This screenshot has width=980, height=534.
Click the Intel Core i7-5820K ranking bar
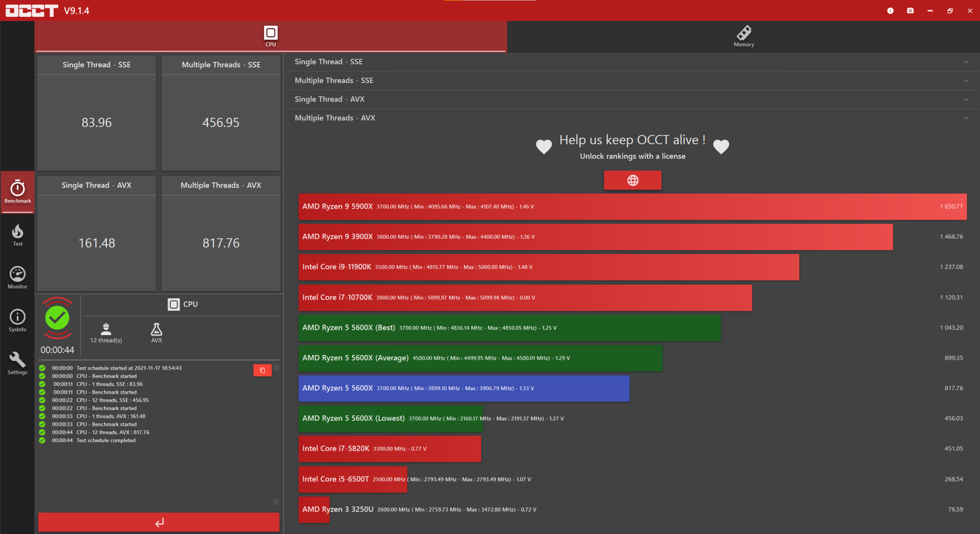[390, 449]
